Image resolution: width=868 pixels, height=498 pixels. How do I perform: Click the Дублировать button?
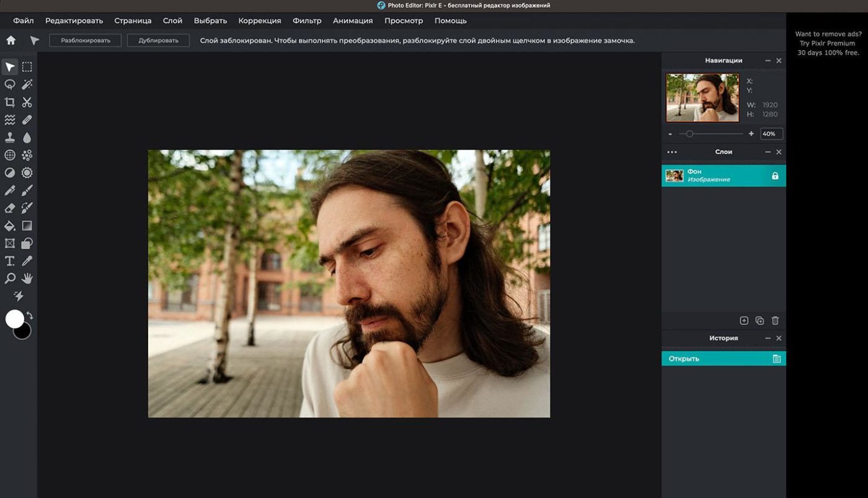pos(158,40)
